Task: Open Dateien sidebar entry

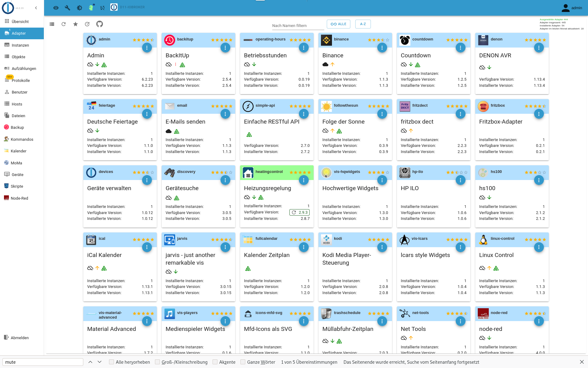Action: point(22,116)
